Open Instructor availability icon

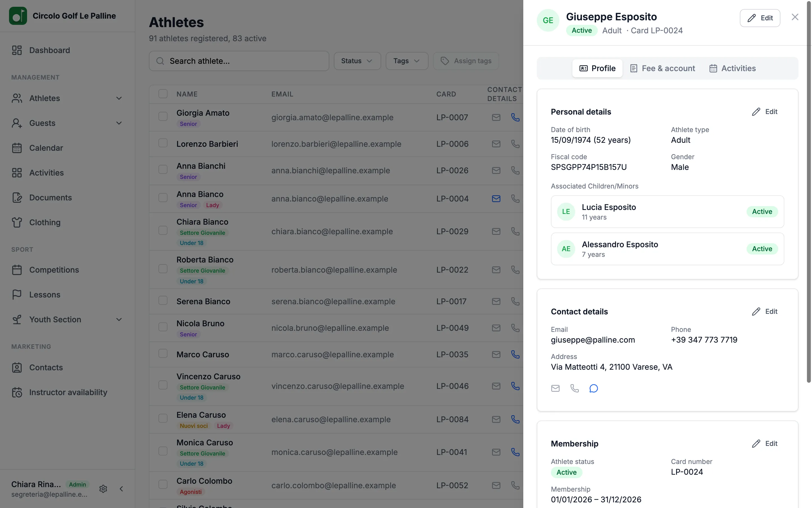17,392
